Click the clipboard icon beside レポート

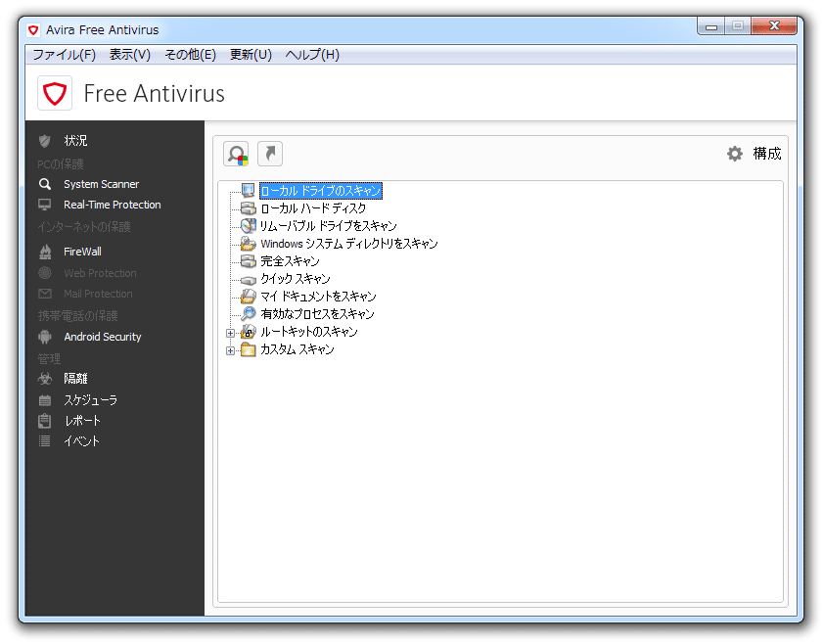click(45, 421)
